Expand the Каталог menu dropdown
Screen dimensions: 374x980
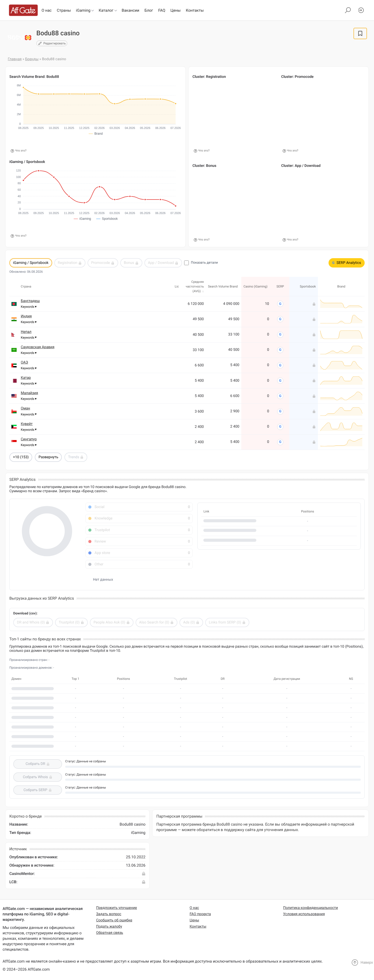coord(108,10)
